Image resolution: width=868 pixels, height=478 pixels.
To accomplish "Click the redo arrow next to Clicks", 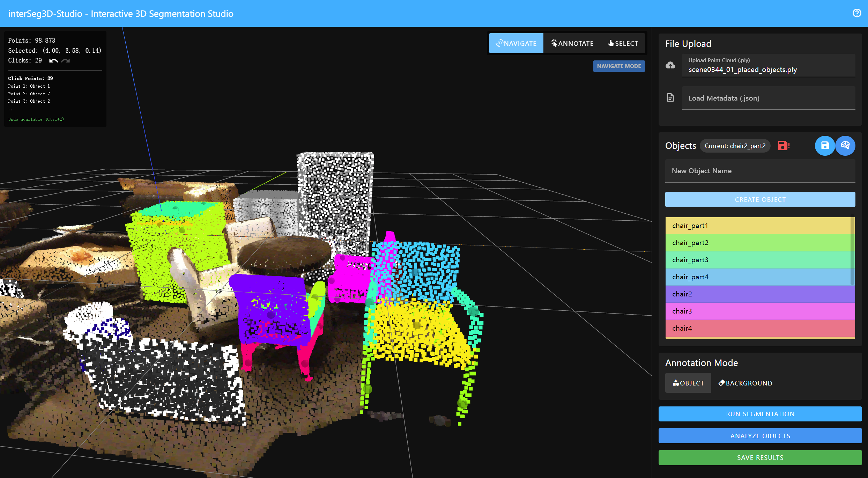I will (66, 61).
